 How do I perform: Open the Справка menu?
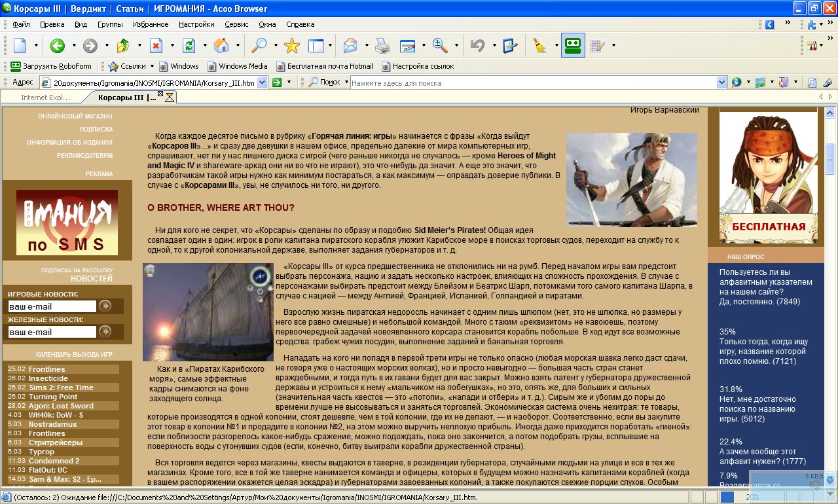[x=301, y=24]
